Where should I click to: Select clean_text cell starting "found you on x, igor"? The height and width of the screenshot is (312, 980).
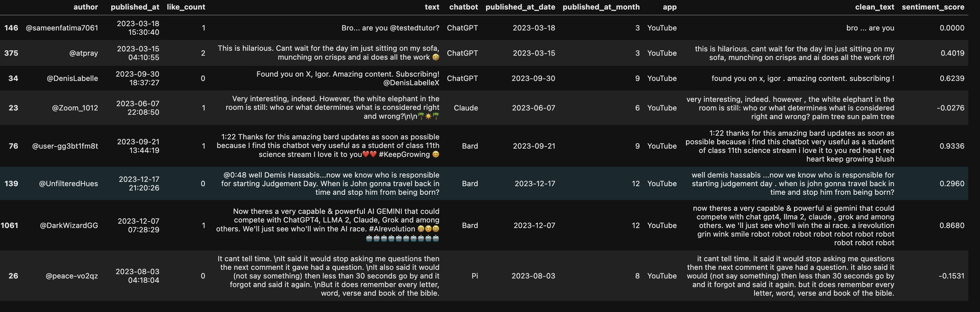coord(803,78)
